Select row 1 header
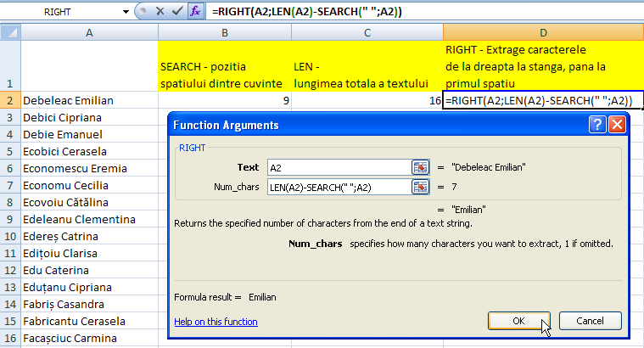The image size is (644, 348). pos(10,66)
